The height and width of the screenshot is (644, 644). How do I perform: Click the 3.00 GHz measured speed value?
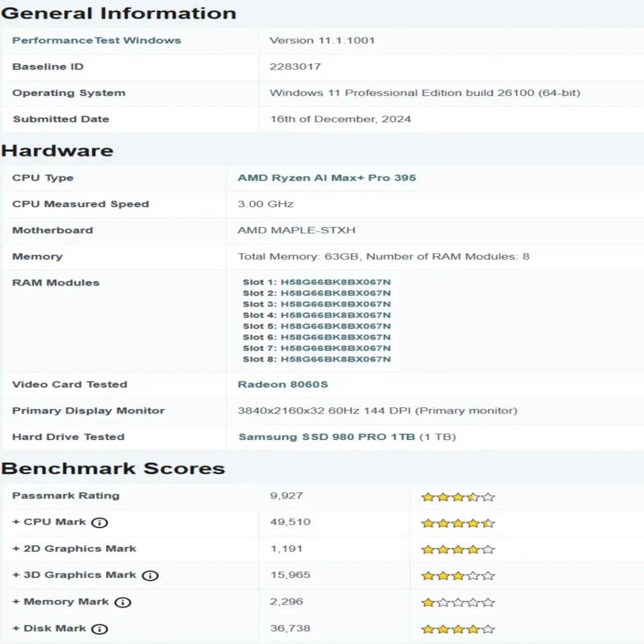266,204
